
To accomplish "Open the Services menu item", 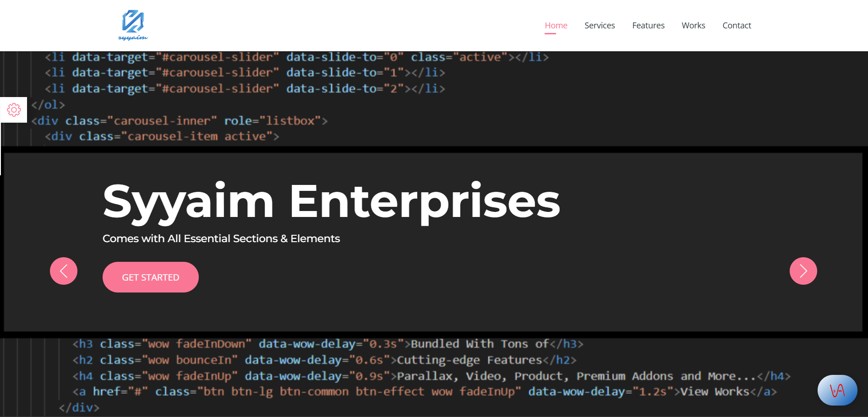I will point(599,26).
